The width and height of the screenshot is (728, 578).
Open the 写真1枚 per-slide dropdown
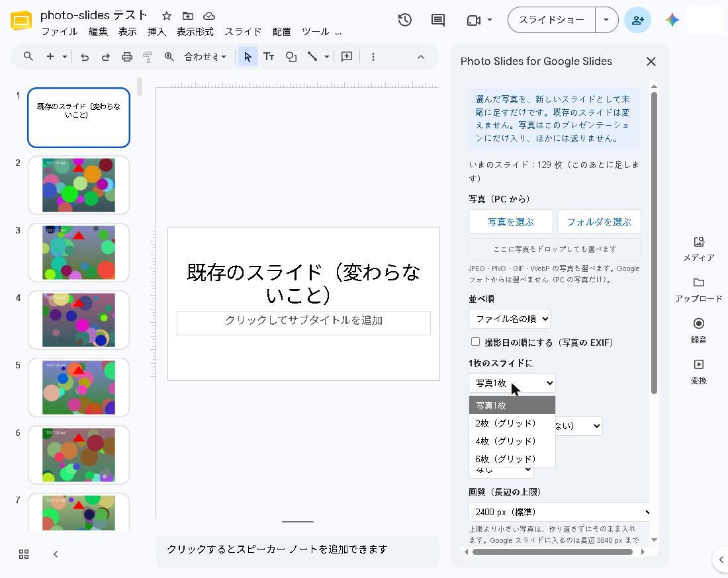tap(512, 383)
